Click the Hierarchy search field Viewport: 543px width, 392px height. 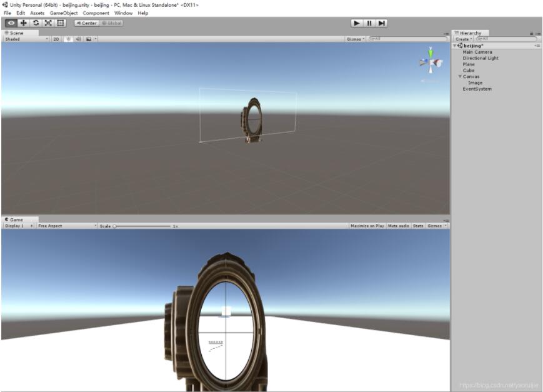(x=507, y=39)
